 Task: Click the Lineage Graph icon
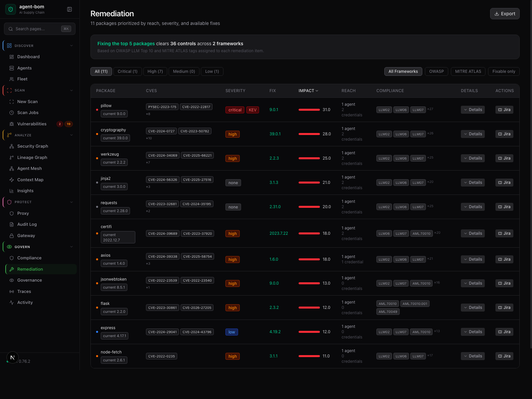12,158
